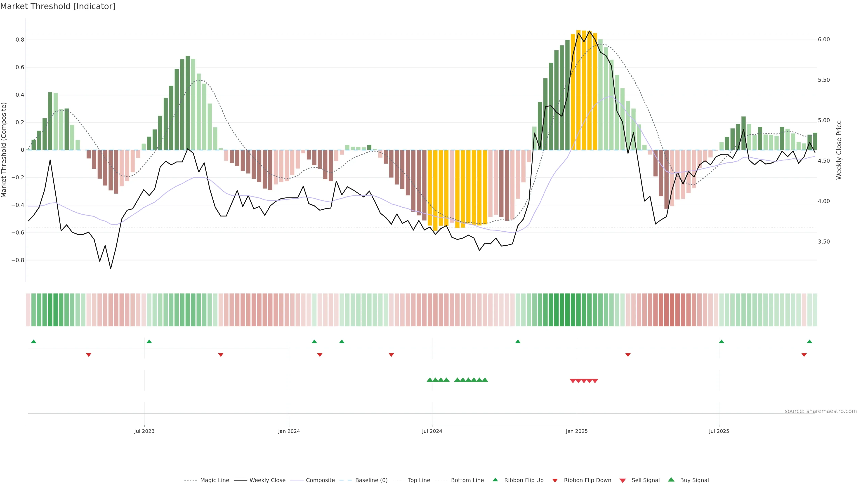Click the last red flip-down marker
868x488 pixels.
coord(804,355)
